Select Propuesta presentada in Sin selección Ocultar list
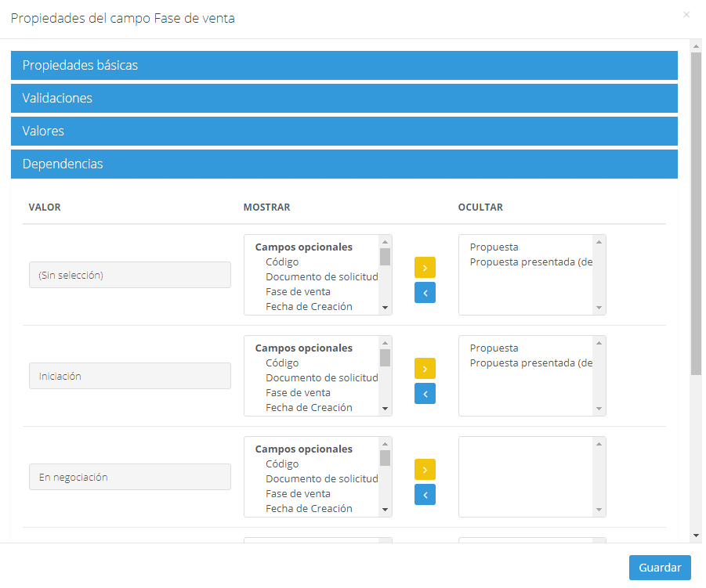The height and width of the screenshot is (588, 706). [x=530, y=262]
